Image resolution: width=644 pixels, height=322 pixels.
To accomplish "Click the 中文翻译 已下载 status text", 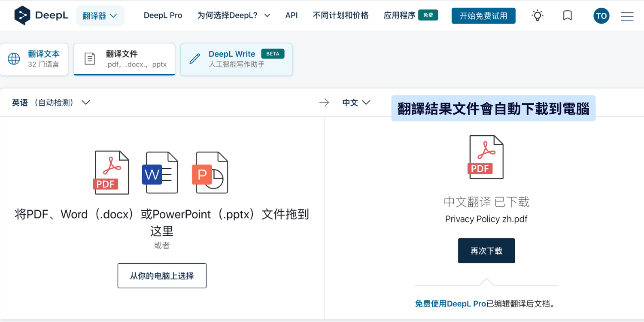I will pyautogui.click(x=486, y=202).
